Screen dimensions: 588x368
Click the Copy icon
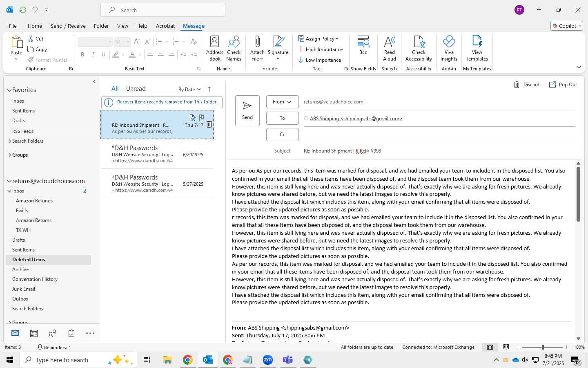[x=31, y=49]
